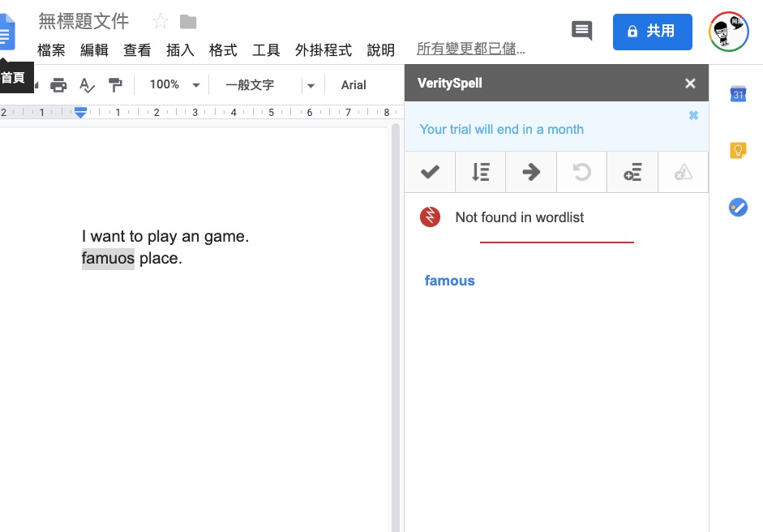Select the paint format roller tool
This screenshot has height=532, width=763.
click(115, 85)
